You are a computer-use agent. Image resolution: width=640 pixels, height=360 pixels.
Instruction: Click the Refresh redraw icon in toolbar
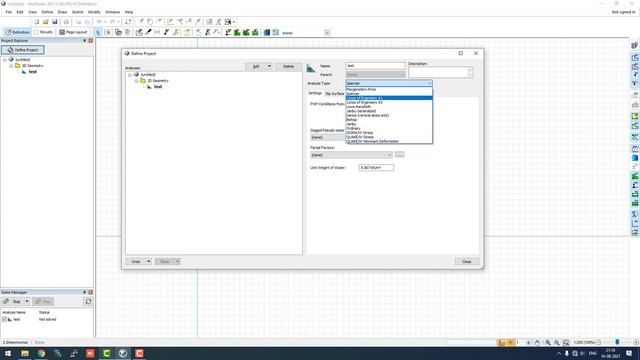[128, 22]
